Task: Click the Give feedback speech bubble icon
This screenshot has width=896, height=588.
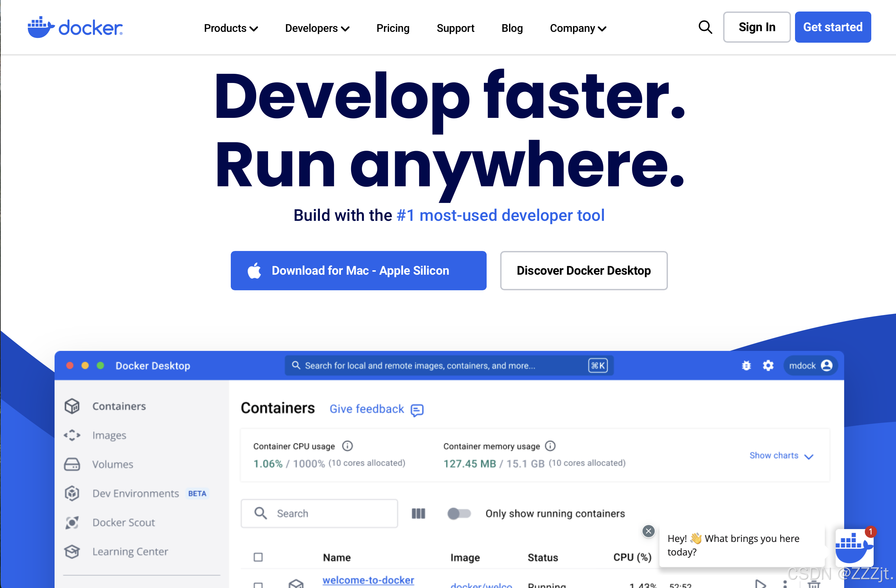Action: (417, 410)
